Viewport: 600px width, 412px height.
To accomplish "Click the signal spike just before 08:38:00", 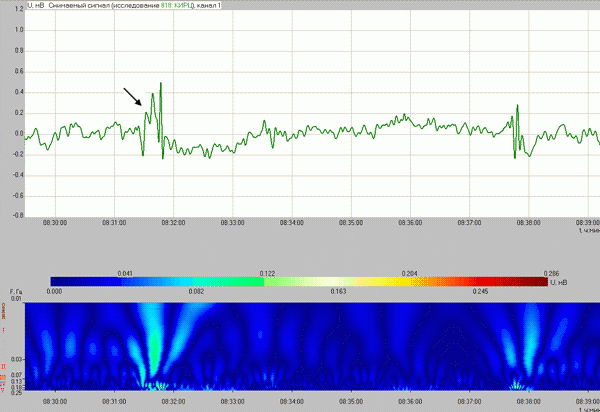I will 517,106.
